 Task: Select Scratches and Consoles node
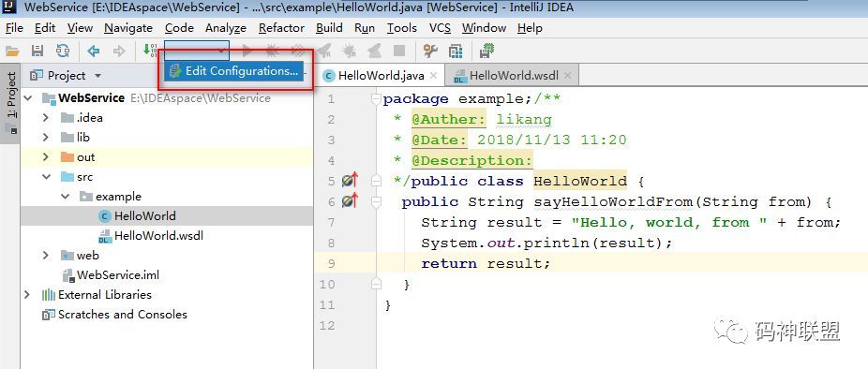click(123, 315)
